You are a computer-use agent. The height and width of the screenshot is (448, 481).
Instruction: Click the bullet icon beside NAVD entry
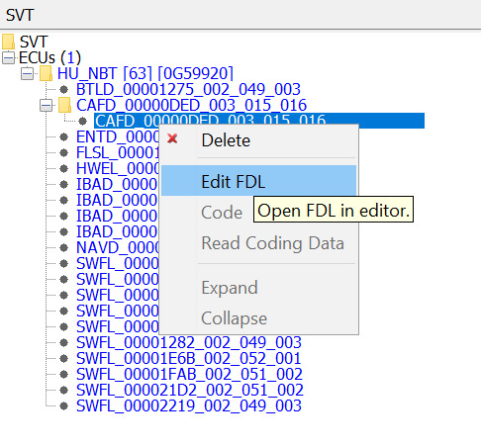point(64,248)
